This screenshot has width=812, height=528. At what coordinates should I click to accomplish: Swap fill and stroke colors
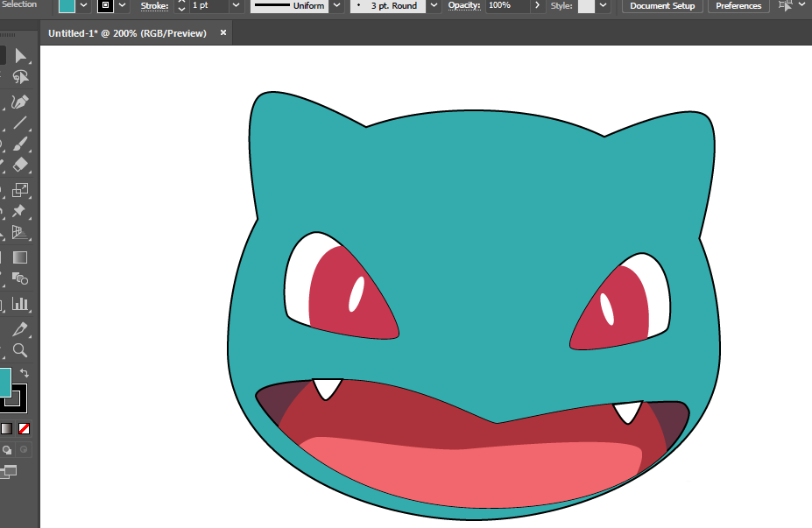tap(24, 373)
